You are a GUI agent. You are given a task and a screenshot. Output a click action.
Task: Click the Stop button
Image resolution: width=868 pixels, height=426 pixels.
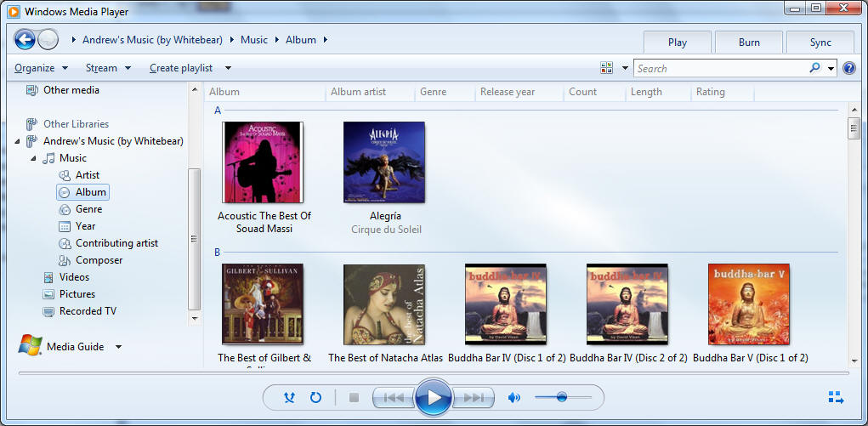tap(355, 397)
